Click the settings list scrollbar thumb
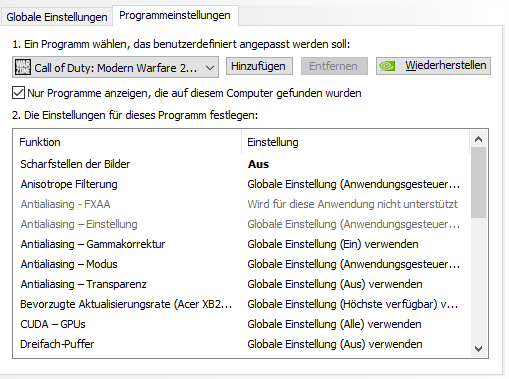The width and height of the screenshot is (509, 379). tap(478, 182)
